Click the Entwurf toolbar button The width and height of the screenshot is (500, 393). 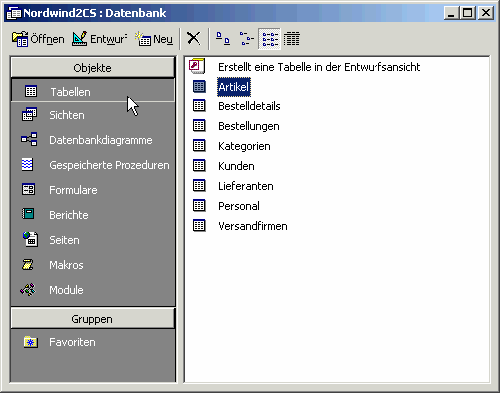pos(99,39)
